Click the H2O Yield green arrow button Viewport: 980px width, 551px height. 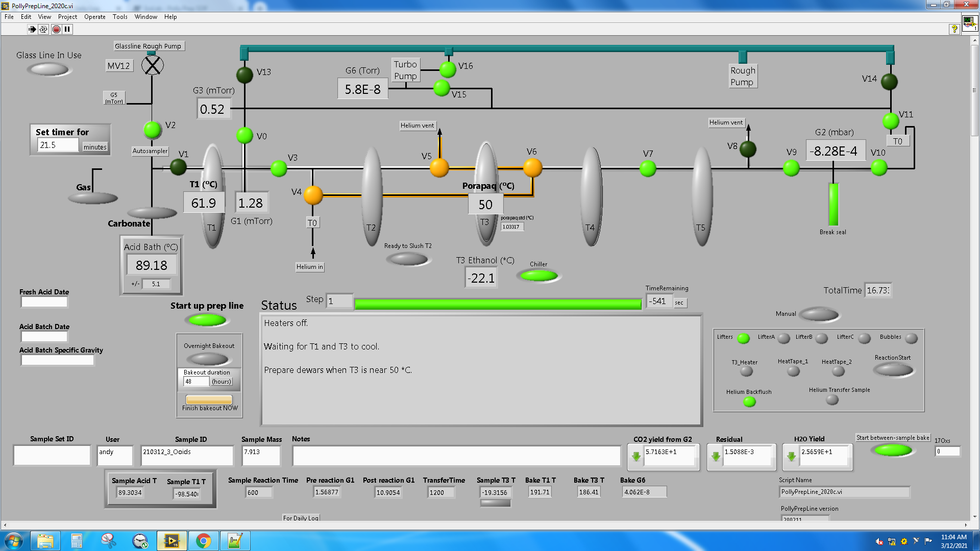point(791,457)
